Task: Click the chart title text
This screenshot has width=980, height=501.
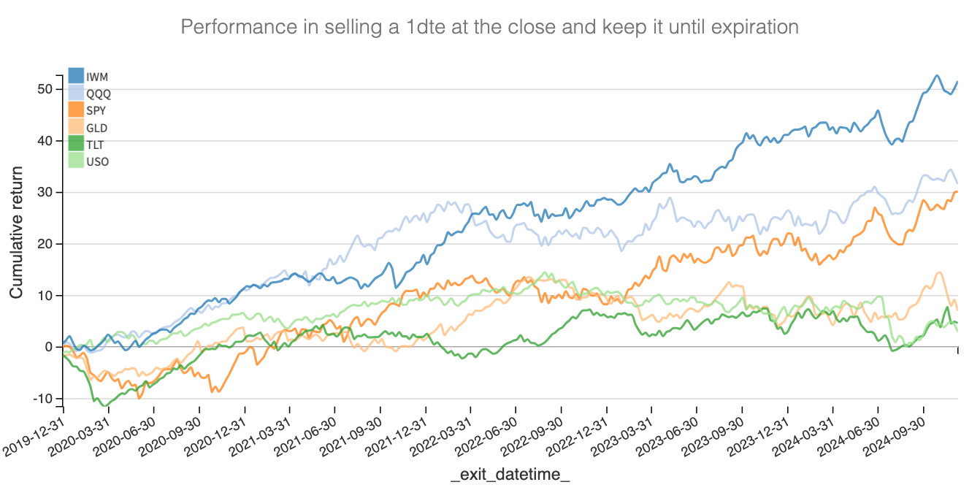Action: click(489, 28)
